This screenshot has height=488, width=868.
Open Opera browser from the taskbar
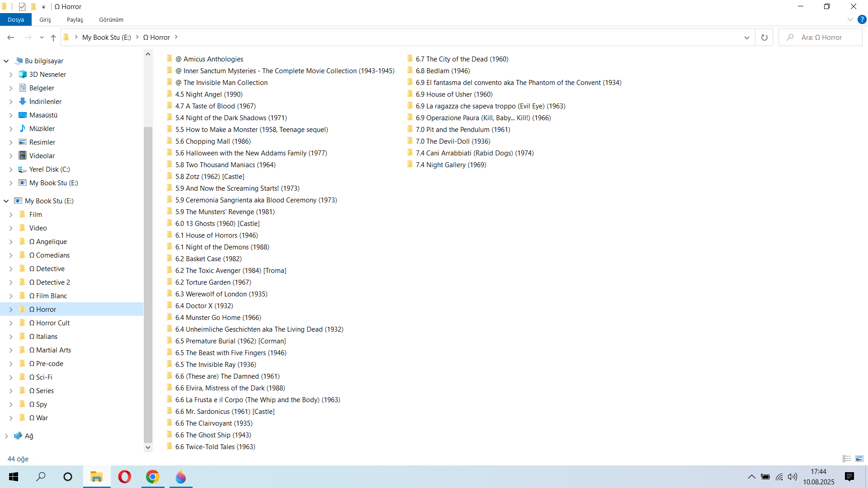point(124,477)
